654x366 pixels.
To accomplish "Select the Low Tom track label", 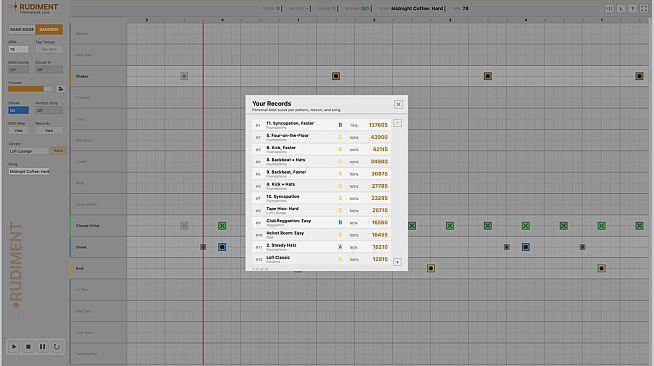I will pos(84,332).
